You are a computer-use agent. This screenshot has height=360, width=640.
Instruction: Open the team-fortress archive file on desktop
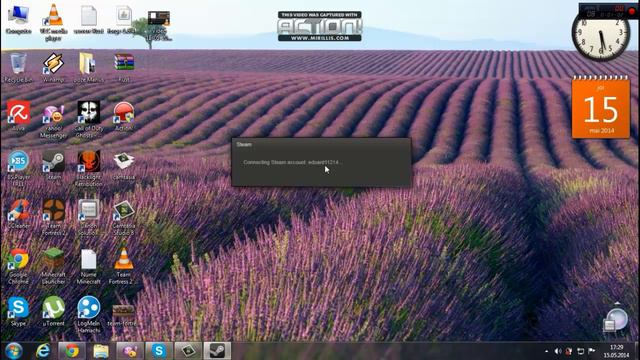coord(124,315)
